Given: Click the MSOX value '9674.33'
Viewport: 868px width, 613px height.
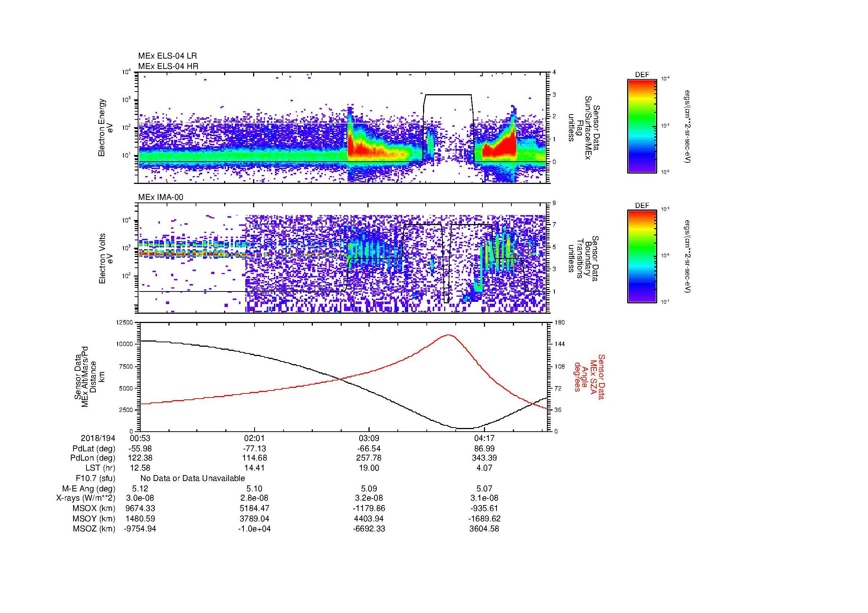Looking at the screenshot, I should coord(140,508).
